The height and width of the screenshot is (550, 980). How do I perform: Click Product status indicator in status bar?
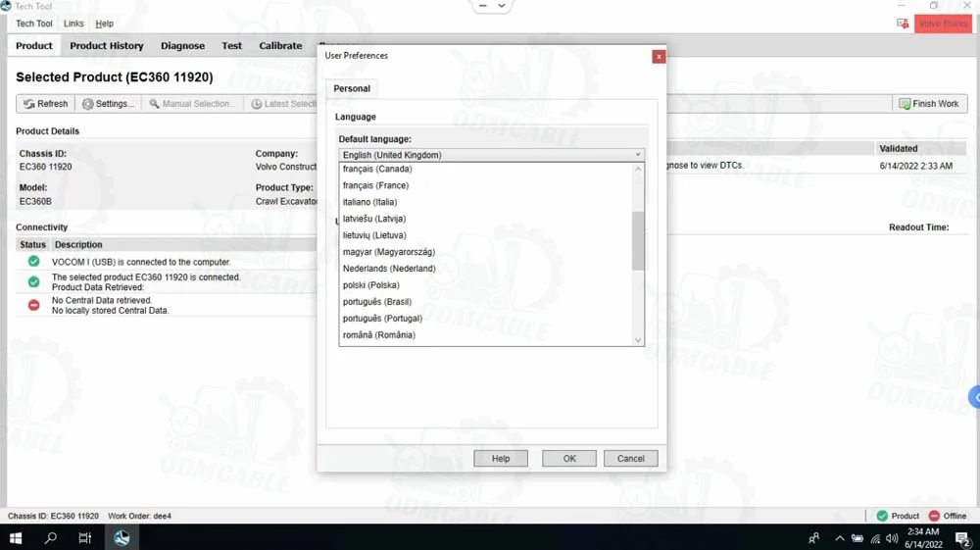coord(898,516)
